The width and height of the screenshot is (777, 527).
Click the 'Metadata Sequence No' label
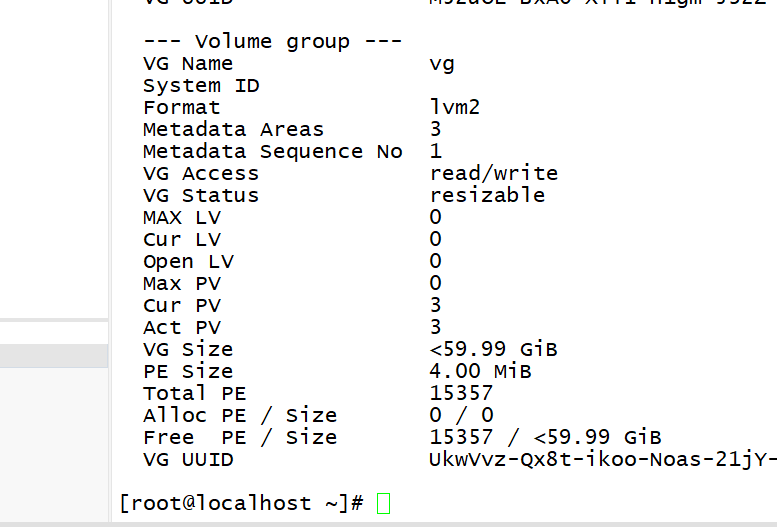click(273, 152)
